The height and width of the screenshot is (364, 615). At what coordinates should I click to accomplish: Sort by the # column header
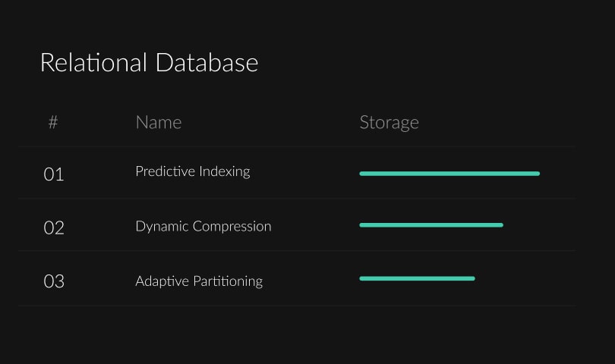pyautogui.click(x=53, y=122)
